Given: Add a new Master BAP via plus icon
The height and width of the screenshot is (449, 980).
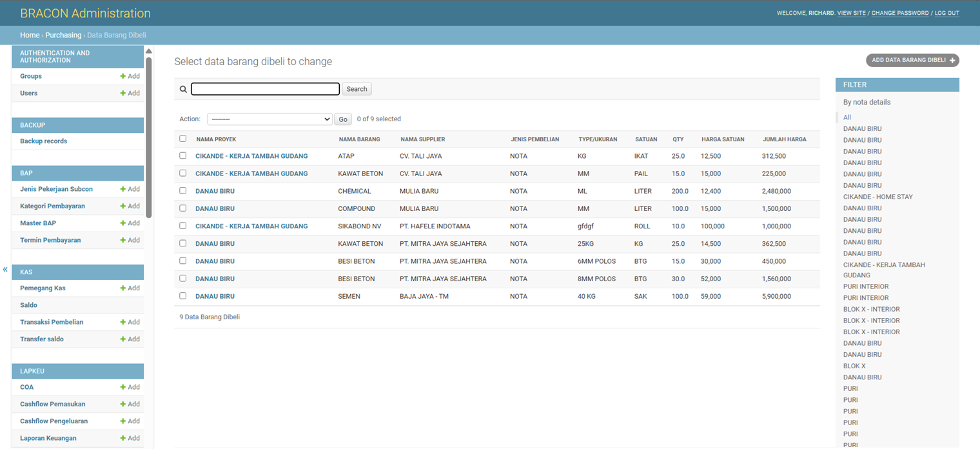Looking at the screenshot, I should pos(122,223).
